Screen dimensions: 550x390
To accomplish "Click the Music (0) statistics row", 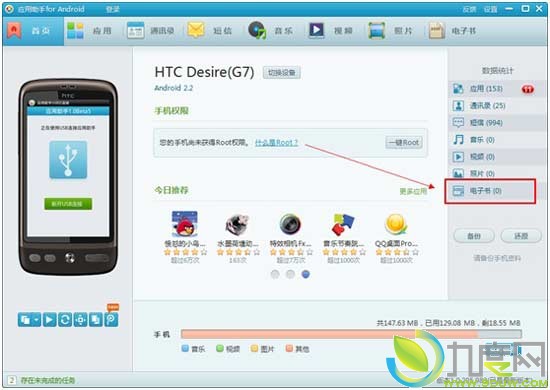I will pyautogui.click(x=497, y=140).
